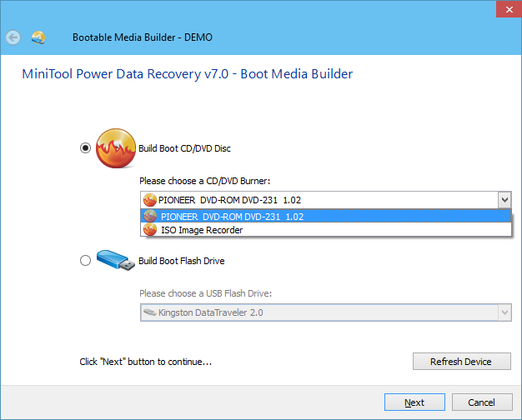Click the disc icon beside ISO Image Recorder

pos(150,230)
